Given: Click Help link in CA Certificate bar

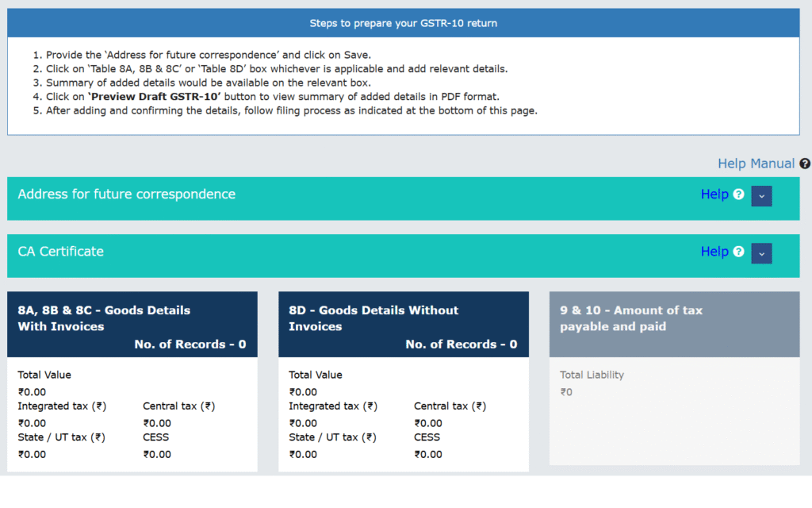Looking at the screenshot, I should (714, 252).
